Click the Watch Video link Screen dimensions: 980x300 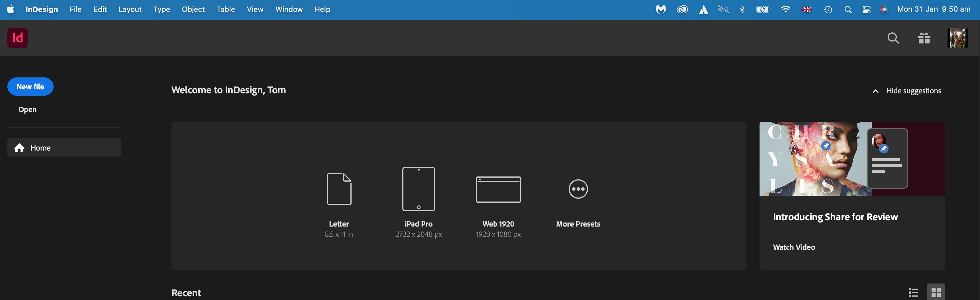[794, 247]
